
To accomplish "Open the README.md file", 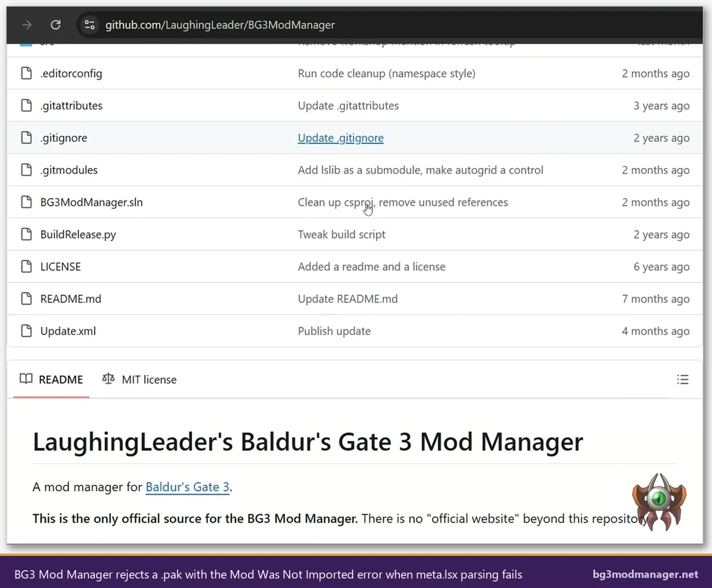I will (71, 298).
